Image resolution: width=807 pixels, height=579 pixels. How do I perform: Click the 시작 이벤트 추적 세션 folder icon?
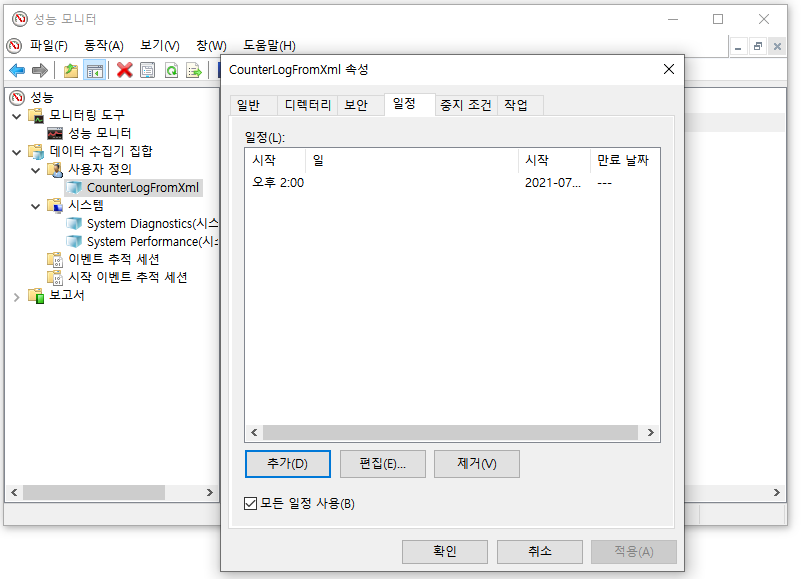pos(55,277)
